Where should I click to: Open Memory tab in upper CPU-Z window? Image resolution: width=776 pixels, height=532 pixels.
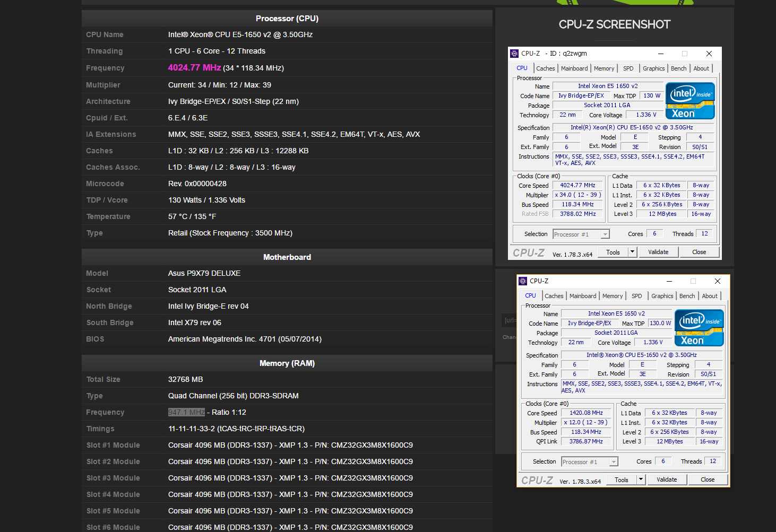pos(604,68)
